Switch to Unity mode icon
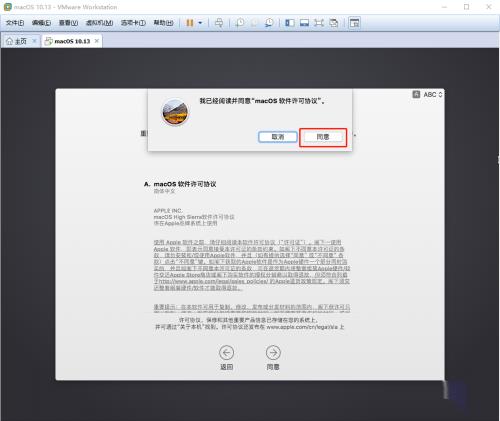Viewport: 500px width, 421px height. (334, 23)
